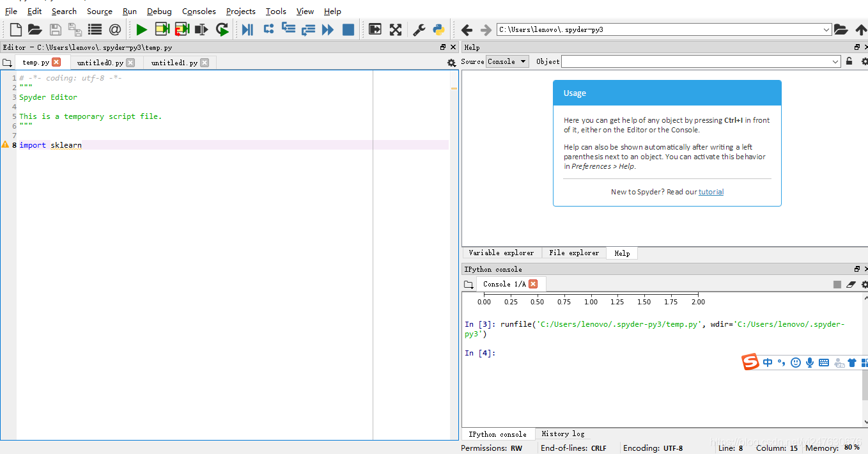The width and height of the screenshot is (868, 454).
Task: Open the Edit menu
Action: coord(35,11)
